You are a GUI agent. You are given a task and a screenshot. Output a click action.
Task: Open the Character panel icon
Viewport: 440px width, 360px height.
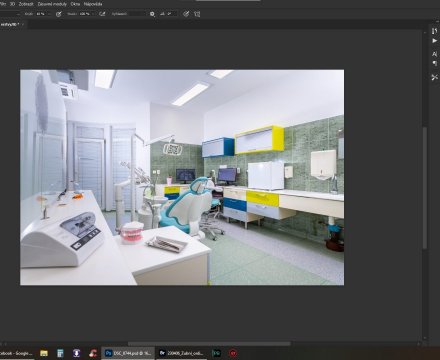pyautogui.click(x=434, y=54)
